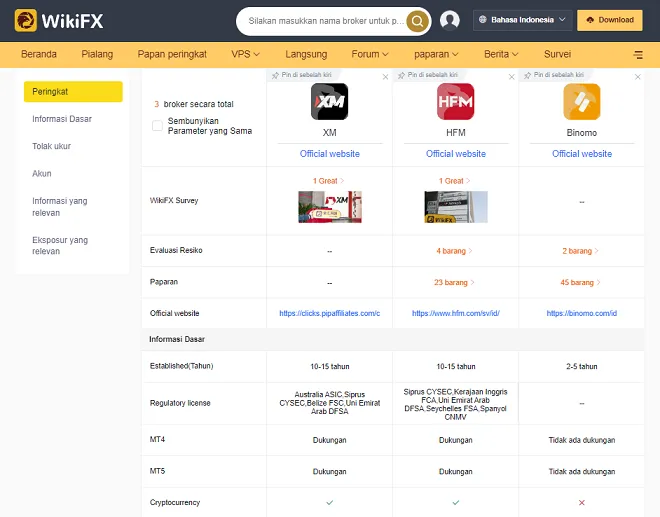Pin the Binomo column to the left
The width and height of the screenshot is (660, 517).
554,75
